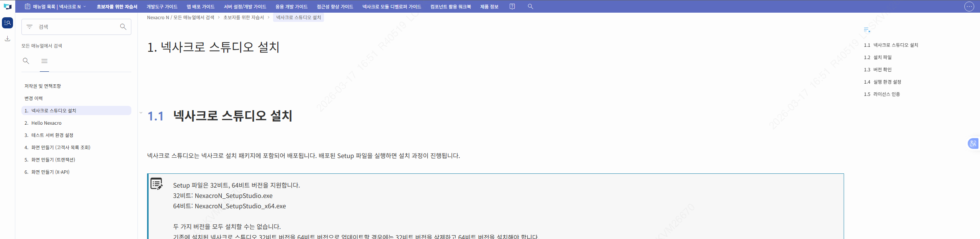Click the help question-mark icon in top bar
This screenshot has height=239, width=980.
[x=512, y=7]
